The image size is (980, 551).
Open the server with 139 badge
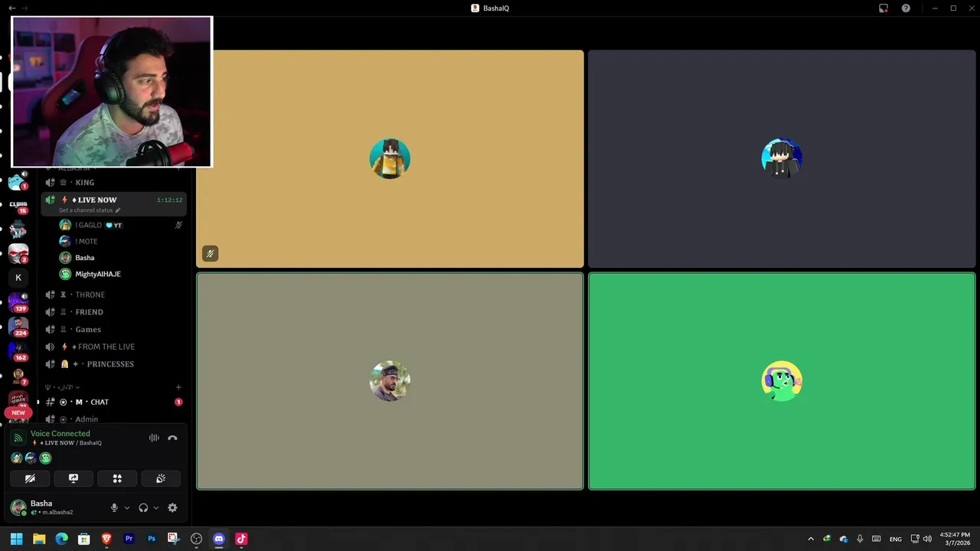click(18, 302)
